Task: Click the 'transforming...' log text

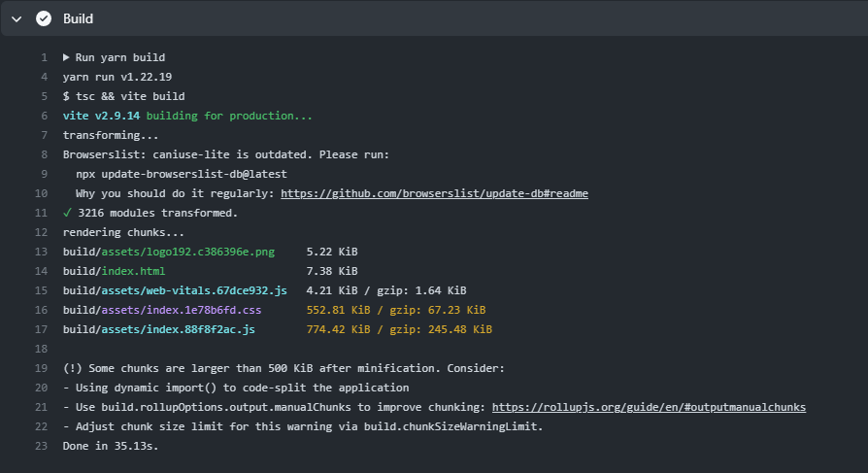Action: point(111,135)
